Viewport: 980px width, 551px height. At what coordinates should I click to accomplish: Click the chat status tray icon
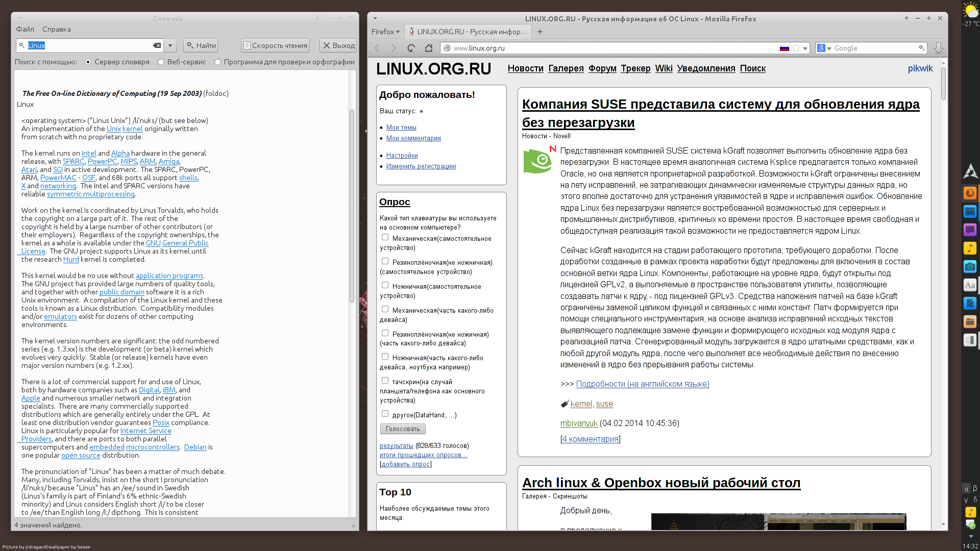point(970,524)
